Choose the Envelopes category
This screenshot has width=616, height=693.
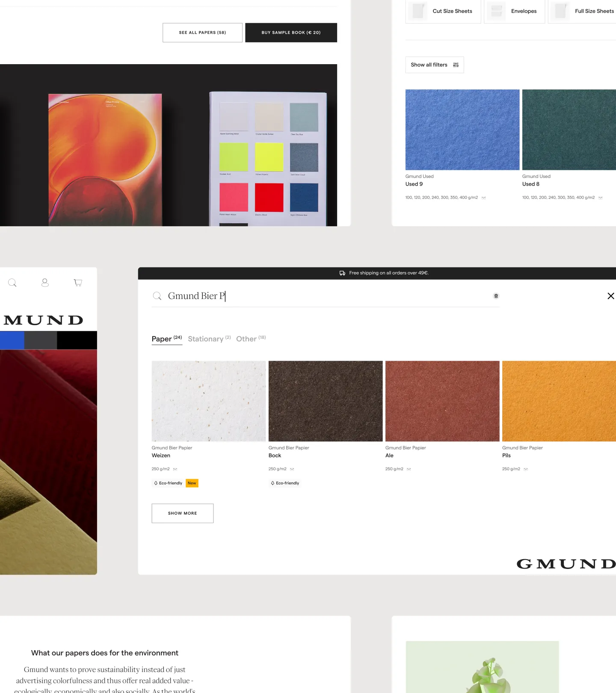point(515,11)
